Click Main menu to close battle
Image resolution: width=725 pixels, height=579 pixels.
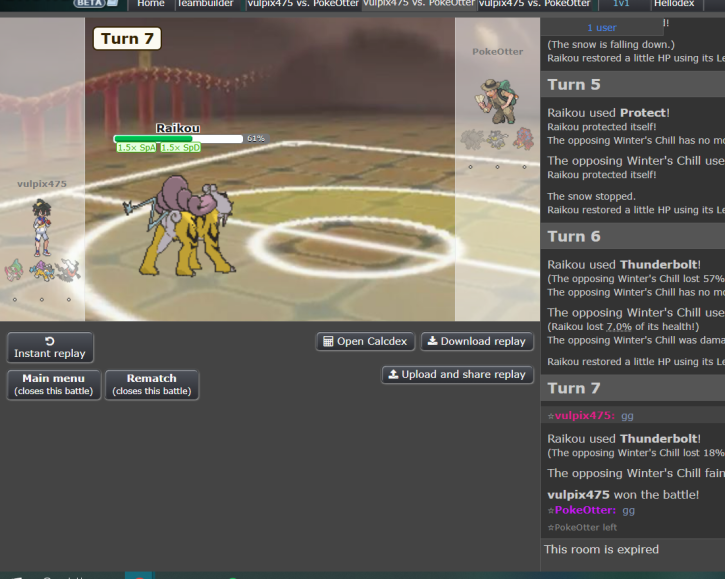click(54, 384)
